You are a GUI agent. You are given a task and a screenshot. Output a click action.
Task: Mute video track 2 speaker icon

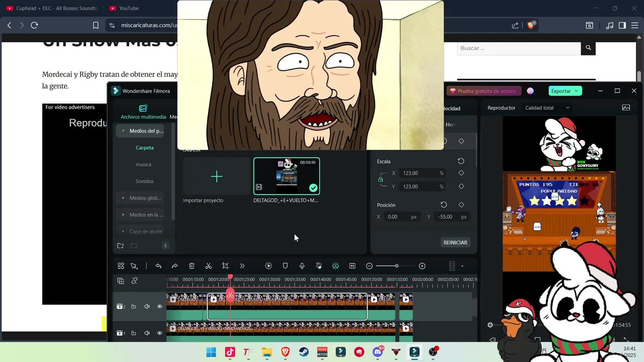[x=147, y=307]
